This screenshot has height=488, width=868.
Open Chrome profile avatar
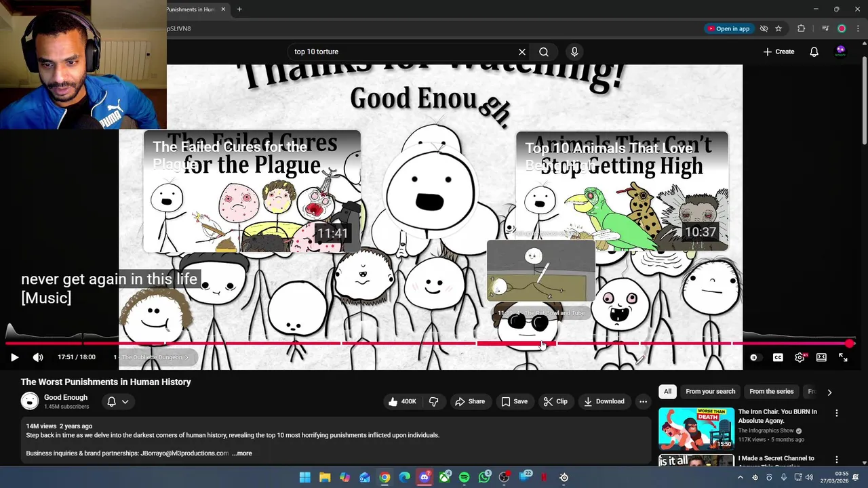(842, 28)
